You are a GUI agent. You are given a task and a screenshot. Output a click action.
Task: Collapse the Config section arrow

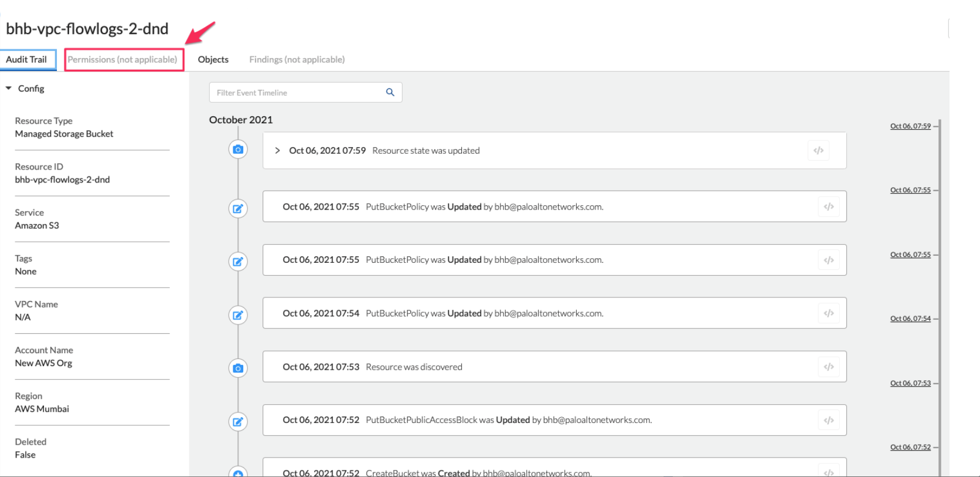(9, 89)
